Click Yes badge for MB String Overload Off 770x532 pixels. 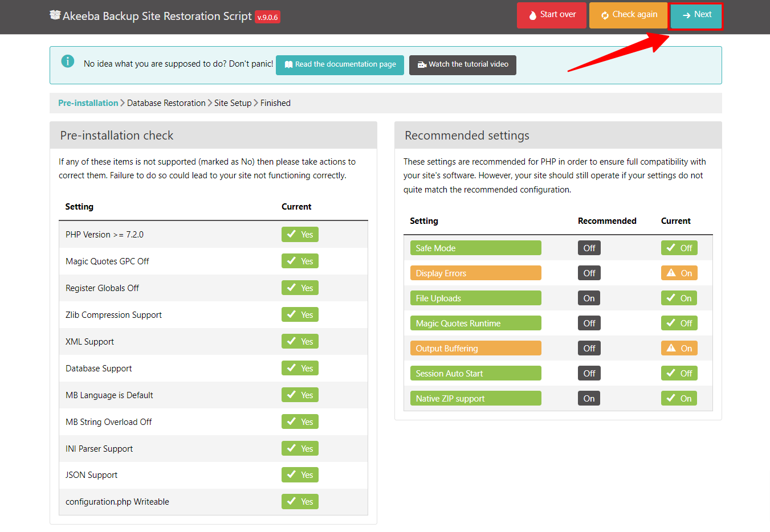(x=300, y=421)
